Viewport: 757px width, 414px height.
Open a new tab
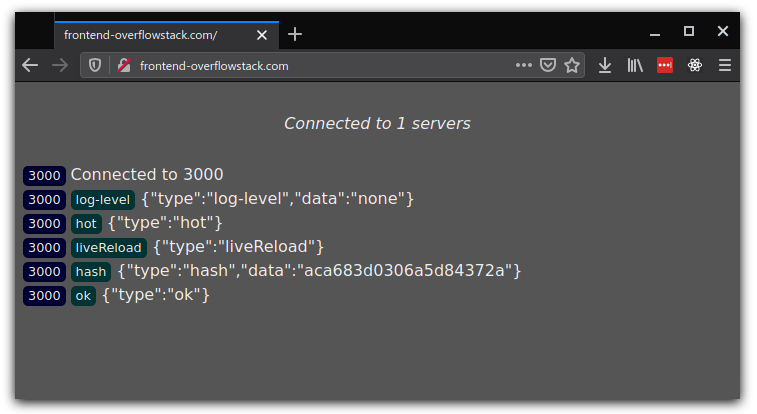[x=295, y=34]
